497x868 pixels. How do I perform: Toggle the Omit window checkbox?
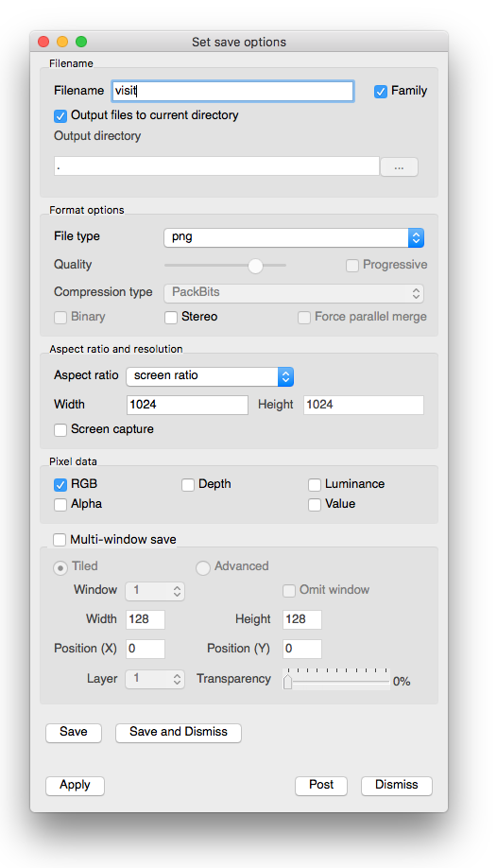pyautogui.click(x=289, y=591)
